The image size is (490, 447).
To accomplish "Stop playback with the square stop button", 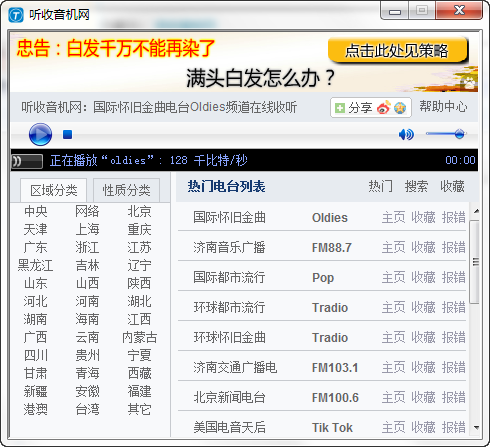I will tap(68, 134).
